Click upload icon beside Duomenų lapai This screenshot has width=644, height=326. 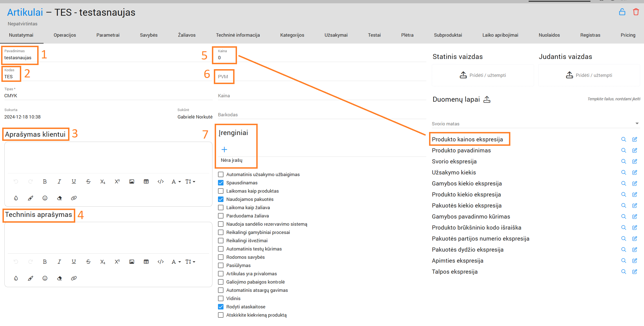(x=487, y=99)
